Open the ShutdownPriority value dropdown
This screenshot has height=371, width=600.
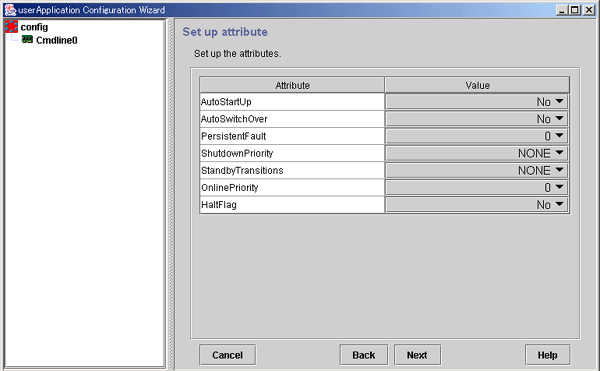[477, 153]
